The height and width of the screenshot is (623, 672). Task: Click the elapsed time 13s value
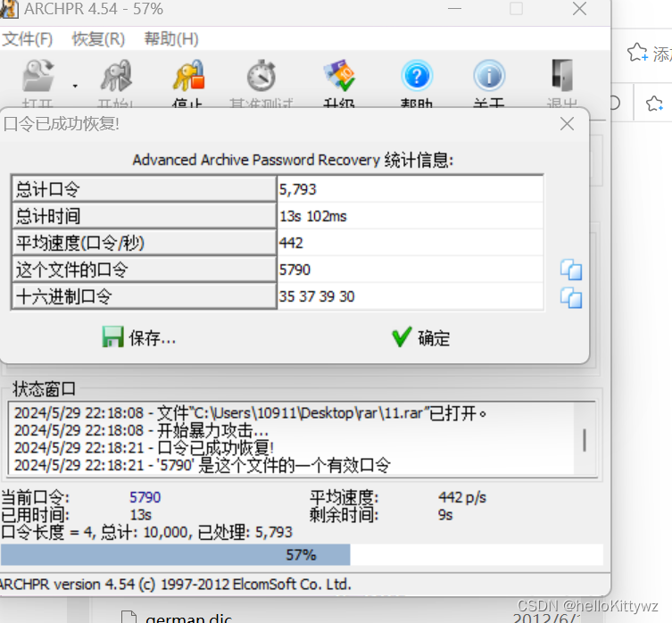click(141, 514)
